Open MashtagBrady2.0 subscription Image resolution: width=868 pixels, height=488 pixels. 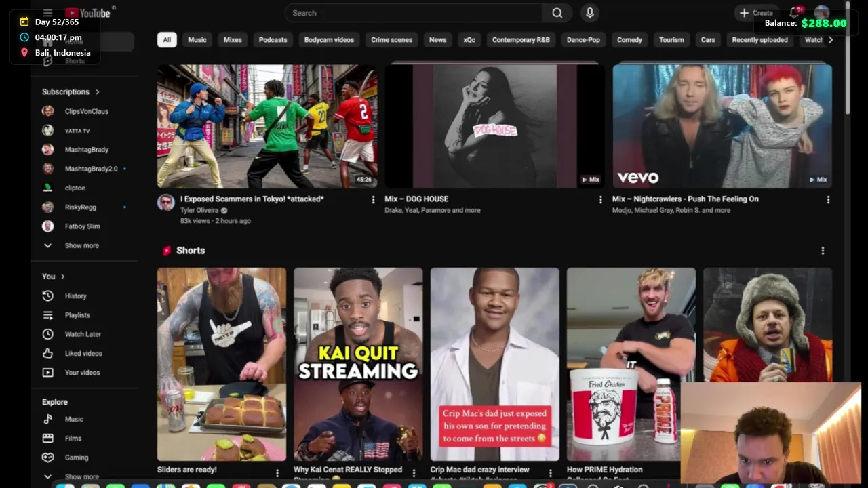pos(91,169)
